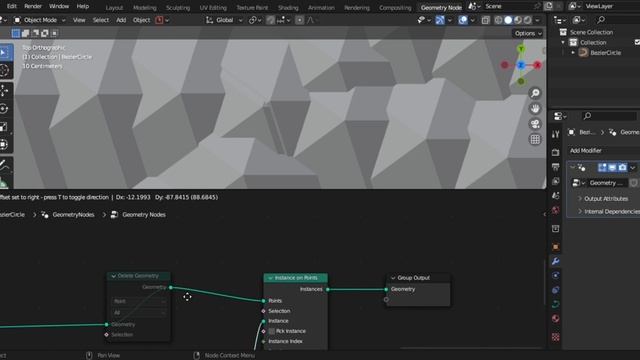This screenshot has height=360, width=640.
Task: Click the green Y axis on gizmo
Action: 521,49
